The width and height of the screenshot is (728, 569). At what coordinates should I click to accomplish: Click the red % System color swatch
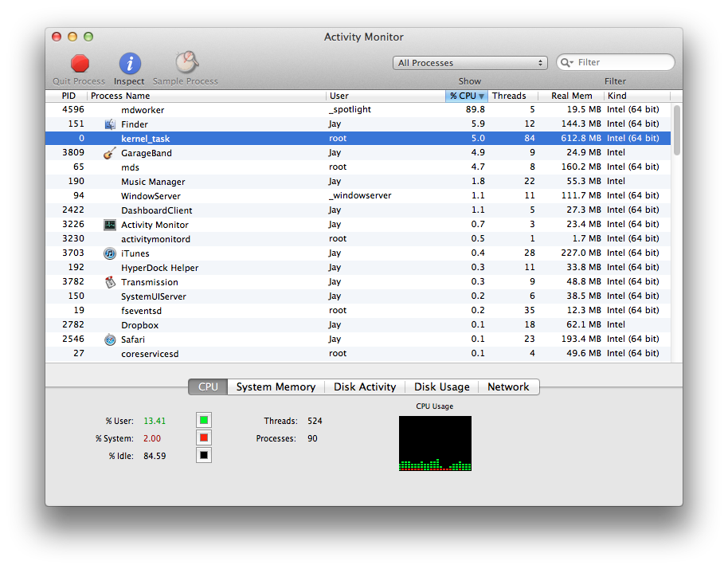tap(204, 438)
